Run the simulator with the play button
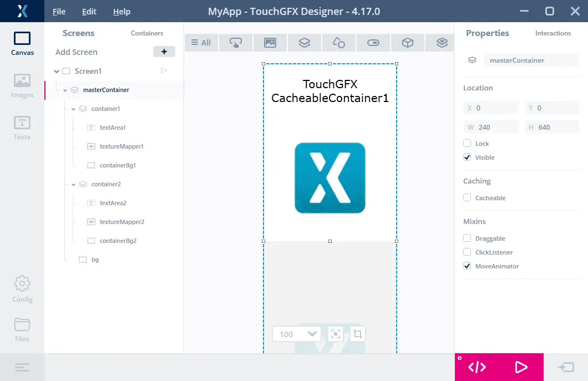 [521, 367]
